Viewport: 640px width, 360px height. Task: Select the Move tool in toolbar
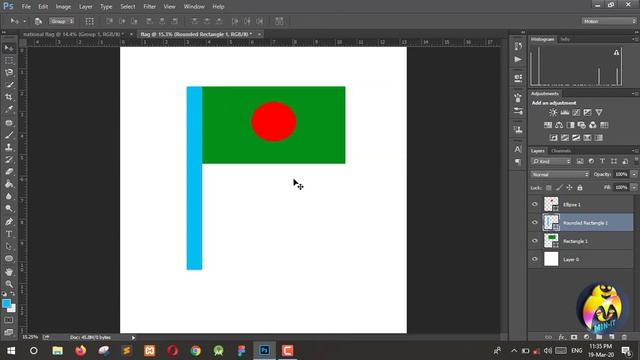9,48
